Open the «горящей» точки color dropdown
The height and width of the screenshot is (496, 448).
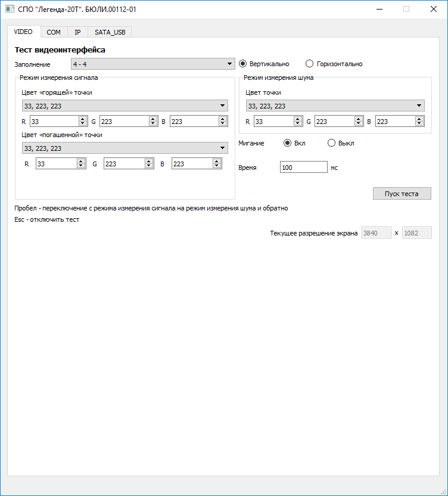coord(125,106)
